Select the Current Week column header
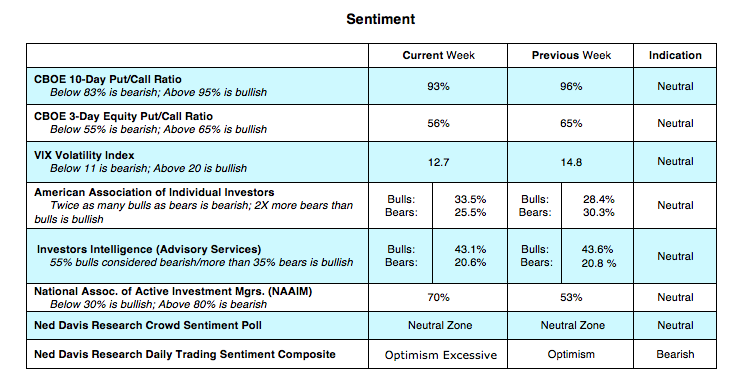This screenshot has height=380, width=743. [438, 55]
